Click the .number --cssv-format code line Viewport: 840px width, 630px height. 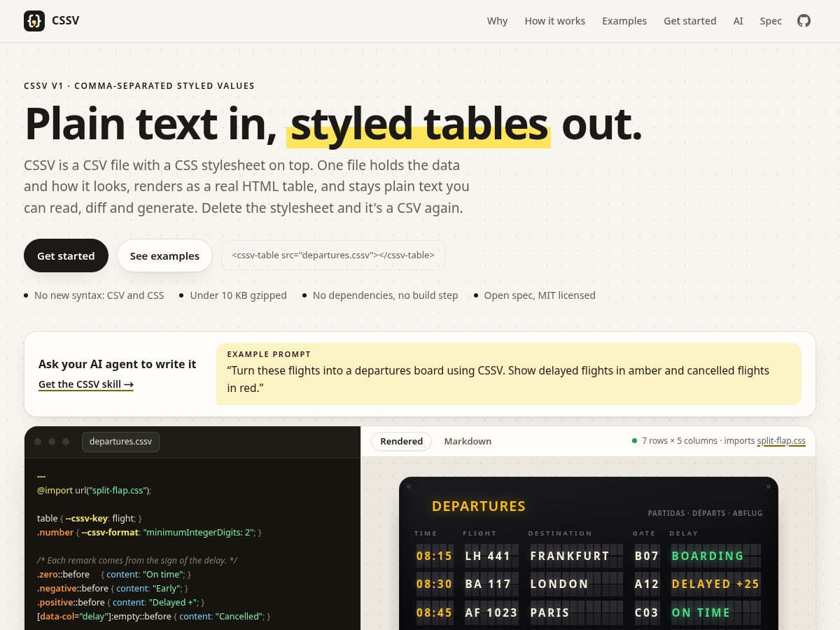tap(150, 532)
